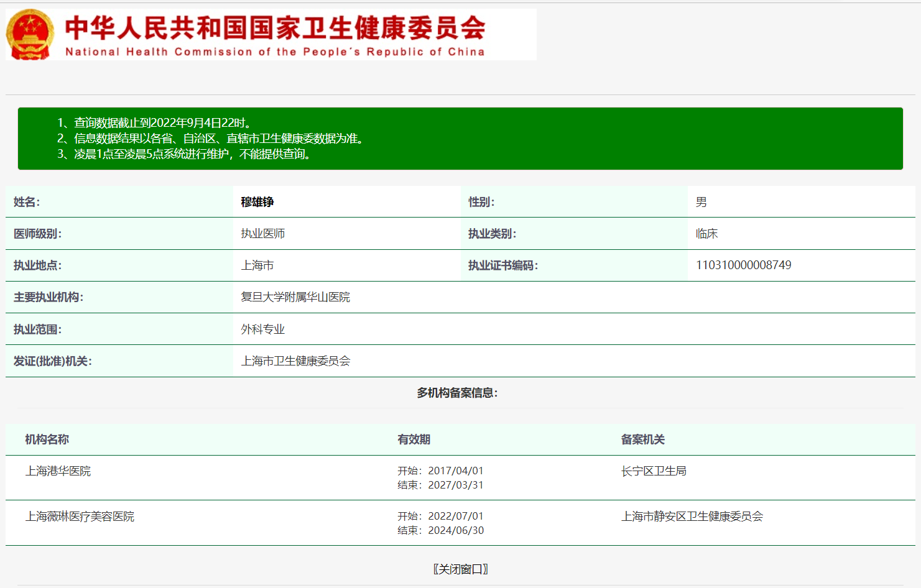
Task: Click the 外科专业 practice scope value
Action: pyautogui.click(x=263, y=329)
